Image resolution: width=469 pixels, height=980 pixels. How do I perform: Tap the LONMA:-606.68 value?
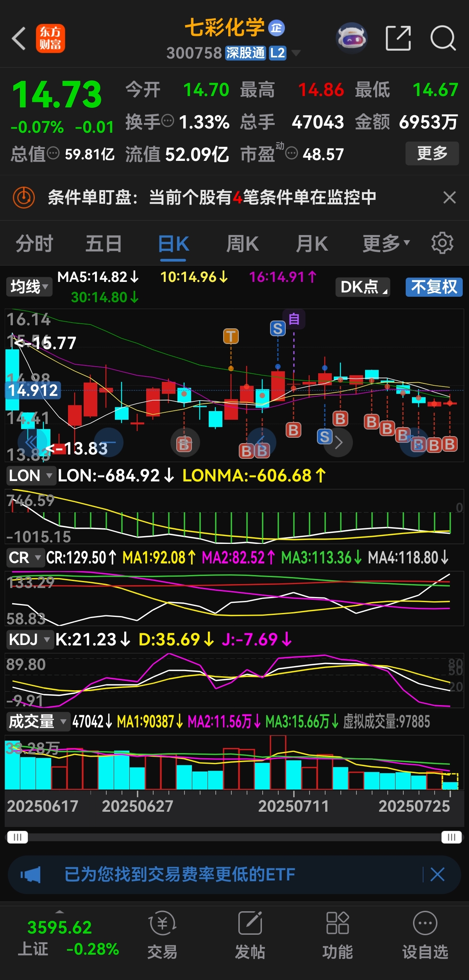tap(254, 476)
